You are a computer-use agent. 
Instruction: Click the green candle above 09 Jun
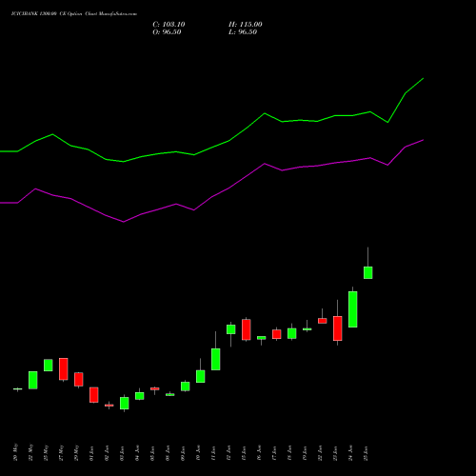pyautogui.click(x=186, y=387)
